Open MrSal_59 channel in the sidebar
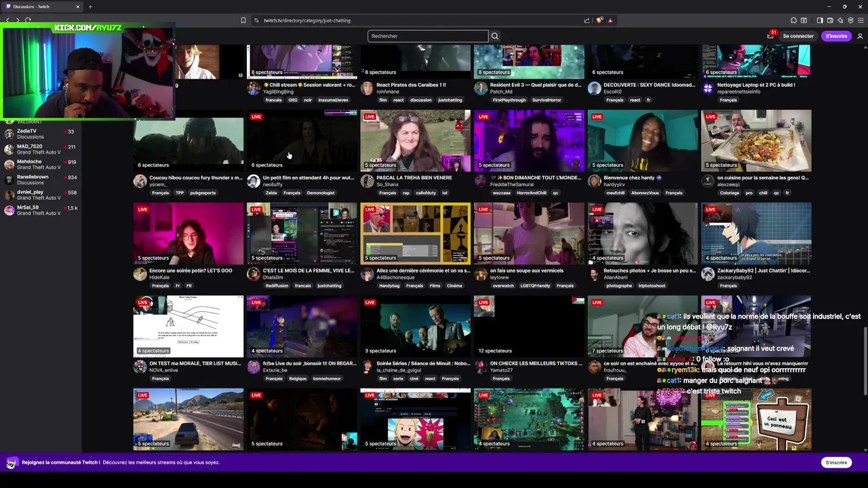The image size is (868, 488). click(x=41, y=210)
